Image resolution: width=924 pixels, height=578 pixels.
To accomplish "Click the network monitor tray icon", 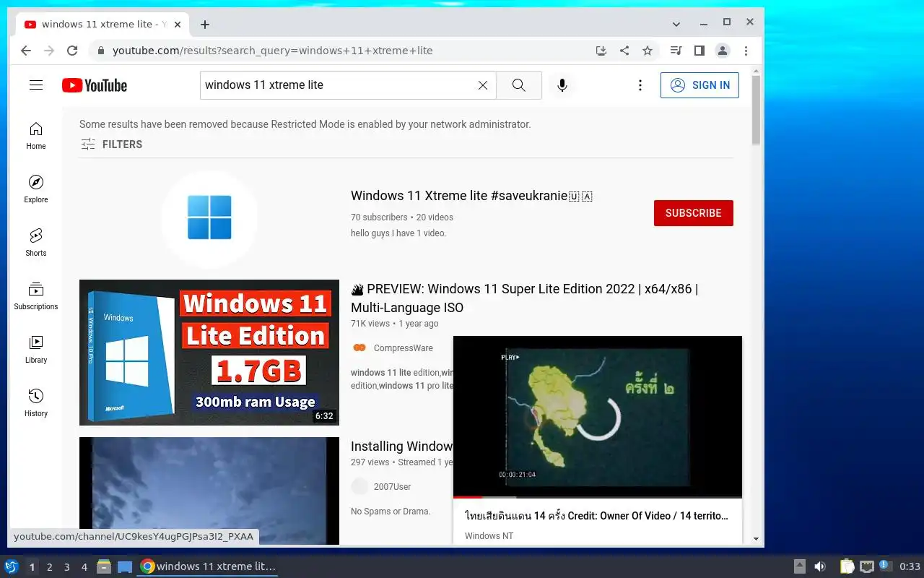I will [867, 567].
